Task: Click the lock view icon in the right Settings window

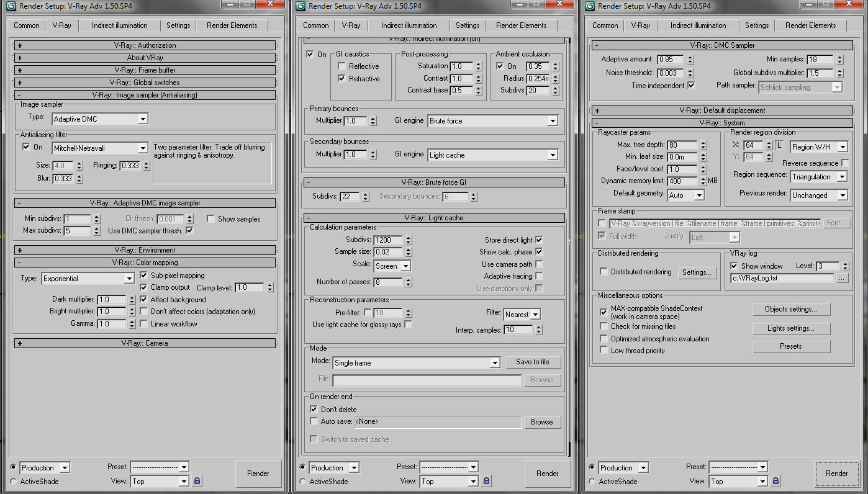Action: tap(776, 481)
